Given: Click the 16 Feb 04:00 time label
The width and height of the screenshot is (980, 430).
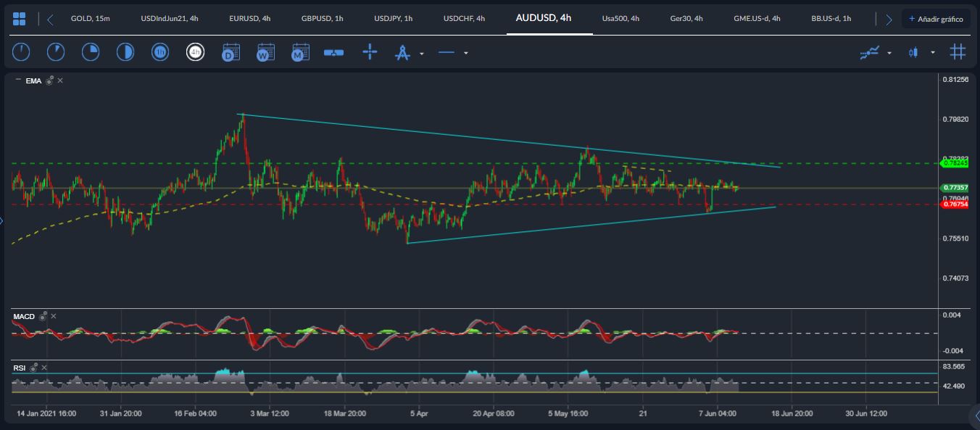Looking at the screenshot, I should click(x=195, y=413).
